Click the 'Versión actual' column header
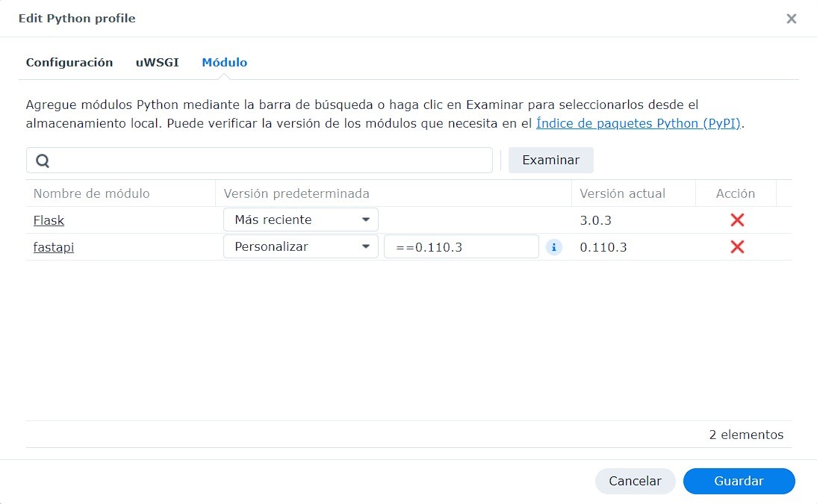 coord(622,193)
